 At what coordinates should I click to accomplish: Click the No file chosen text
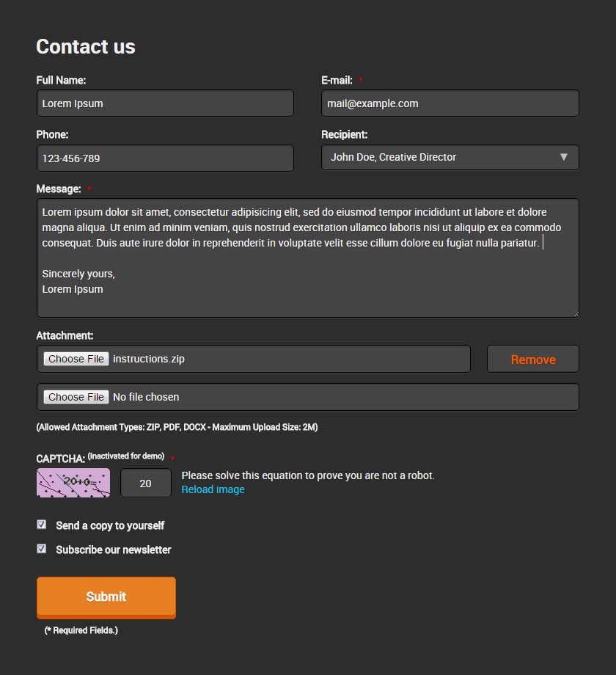coord(146,397)
